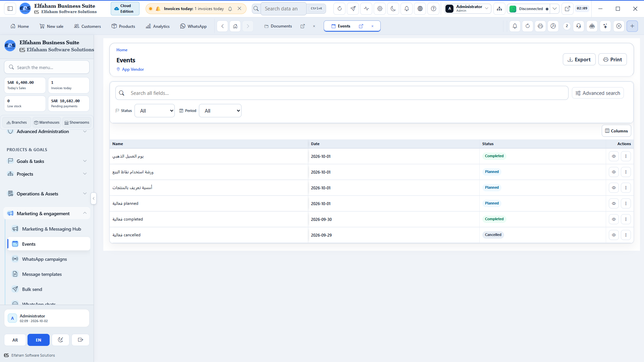Open Advanced search
644x362 pixels.
pyautogui.click(x=598, y=93)
